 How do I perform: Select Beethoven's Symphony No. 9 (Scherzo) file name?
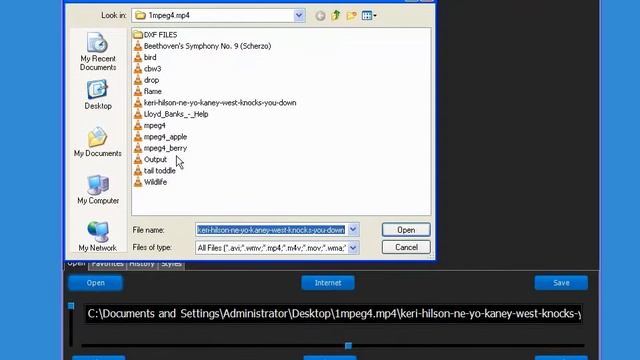[x=207, y=46]
